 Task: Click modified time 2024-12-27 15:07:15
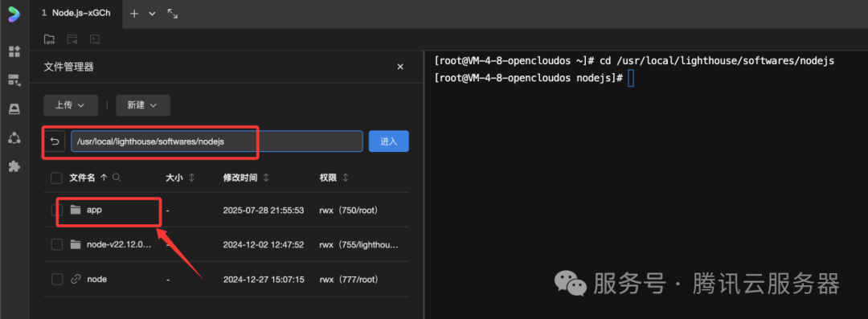pyautogui.click(x=264, y=279)
